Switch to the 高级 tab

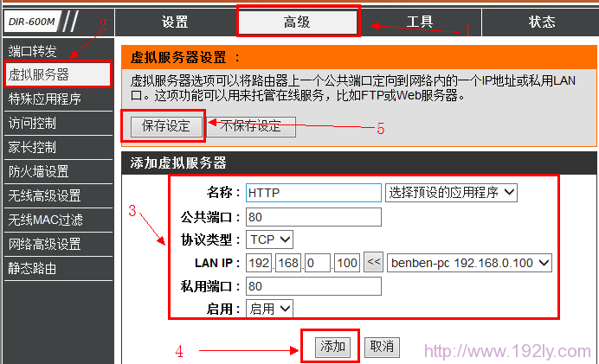297,22
